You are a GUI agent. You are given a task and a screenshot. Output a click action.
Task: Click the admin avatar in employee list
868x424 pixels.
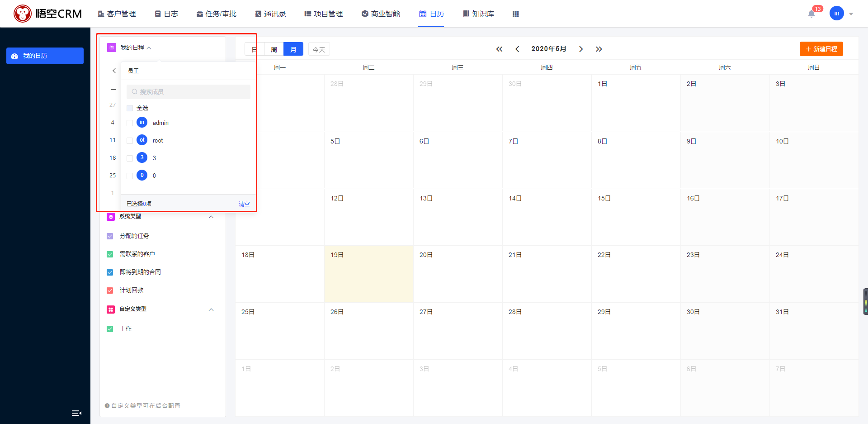[x=142, y=122]
